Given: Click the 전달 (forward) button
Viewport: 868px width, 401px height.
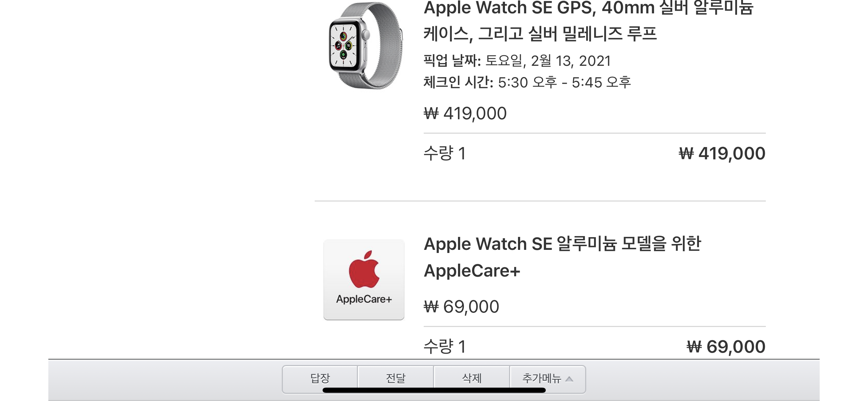Looking at the screenshot, I should [396, 379].
